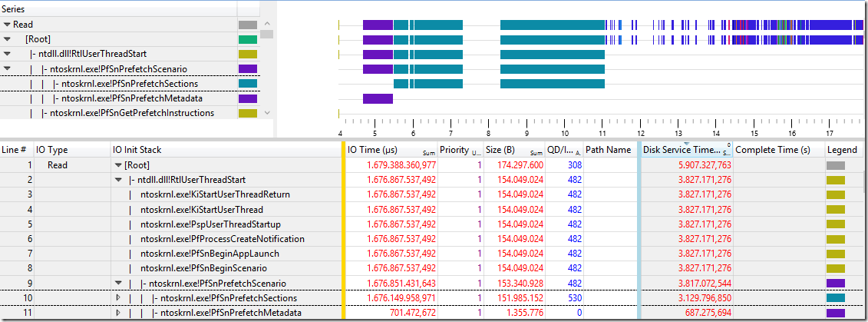The height and width of the screenshot is (322, 868).
Task: Click Series list scrollbar down arrow
Action: (x=267, y=112)
